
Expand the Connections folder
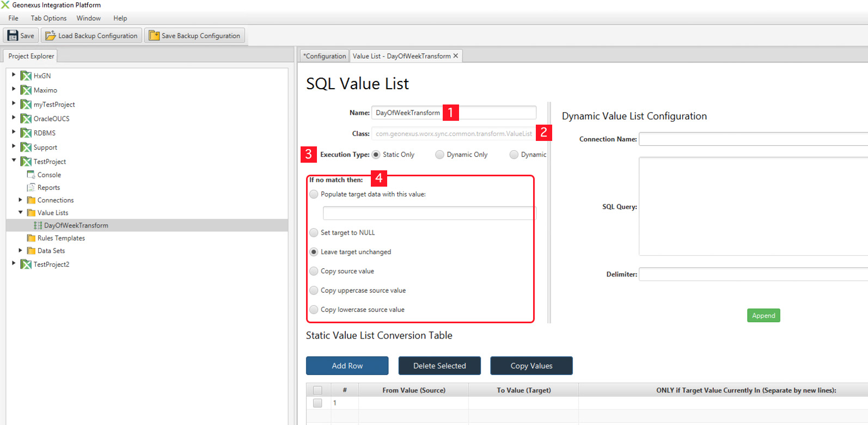pos(21,200)
